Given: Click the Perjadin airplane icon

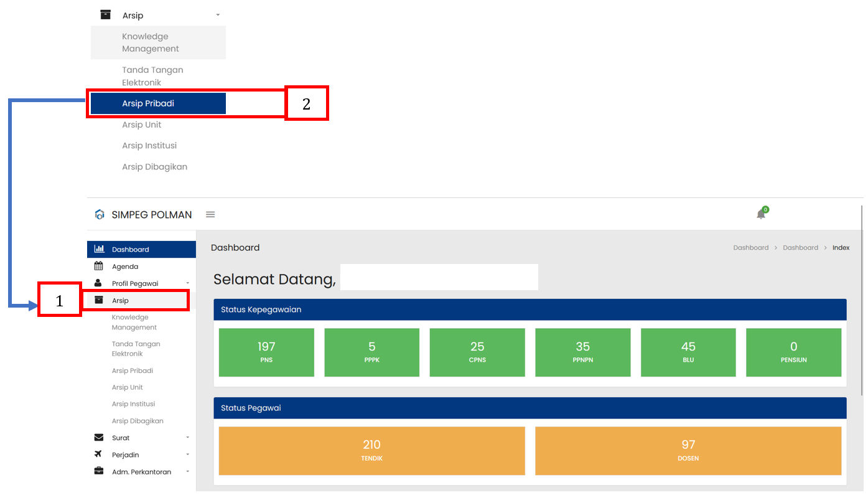Looking at the screenshot, I should 98,455.
